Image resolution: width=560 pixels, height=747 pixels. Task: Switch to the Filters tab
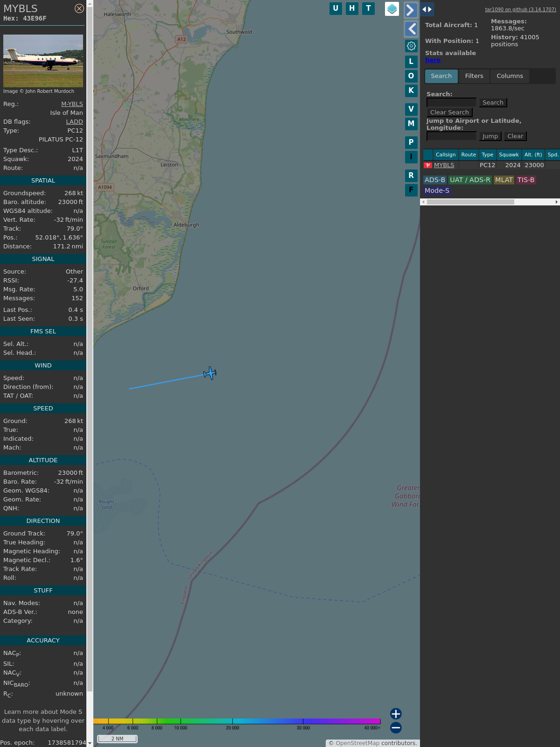pos(474,76)
